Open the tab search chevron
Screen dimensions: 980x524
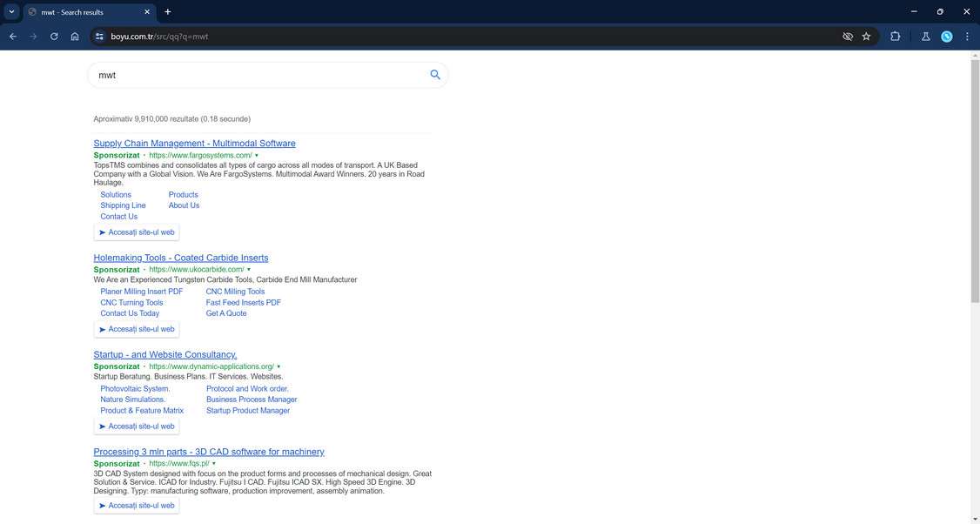[11, 12]
